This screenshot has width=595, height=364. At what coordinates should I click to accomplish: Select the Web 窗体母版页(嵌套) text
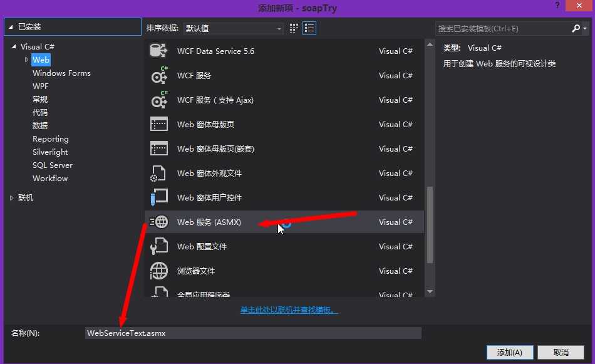[x=215, y=148]
